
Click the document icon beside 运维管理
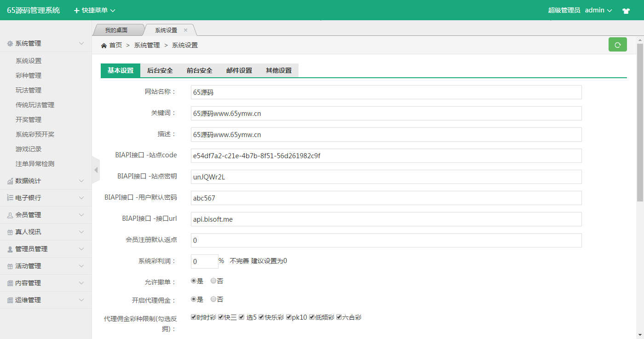[x=10, y=300]
